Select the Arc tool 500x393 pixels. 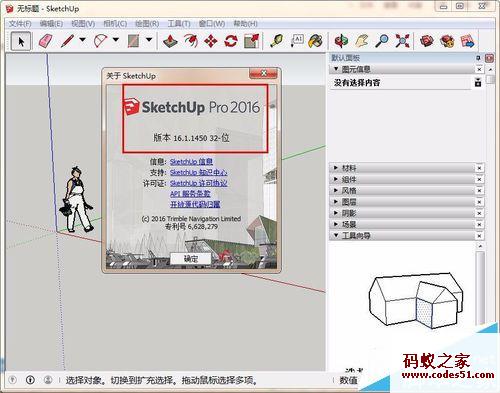[100, 41]
